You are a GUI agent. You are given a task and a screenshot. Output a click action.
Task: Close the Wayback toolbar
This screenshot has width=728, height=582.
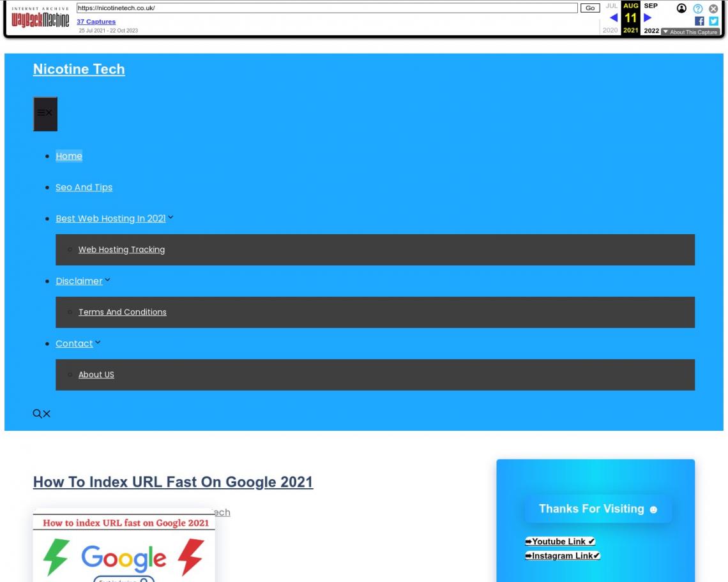713,8
